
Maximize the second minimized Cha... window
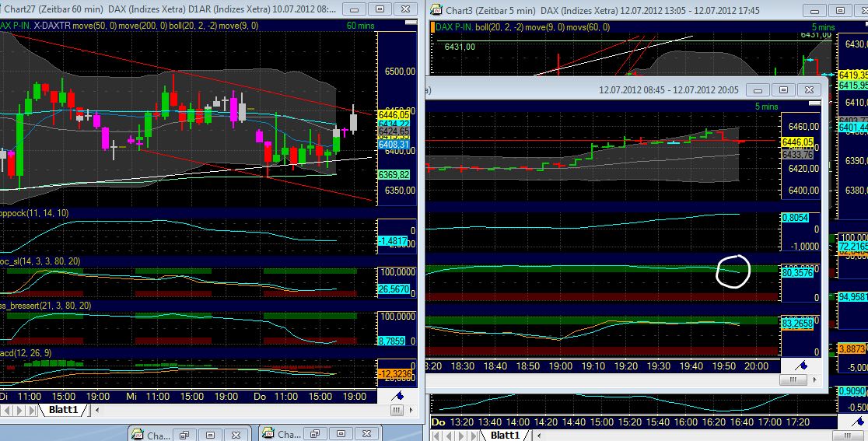point(341,434)
